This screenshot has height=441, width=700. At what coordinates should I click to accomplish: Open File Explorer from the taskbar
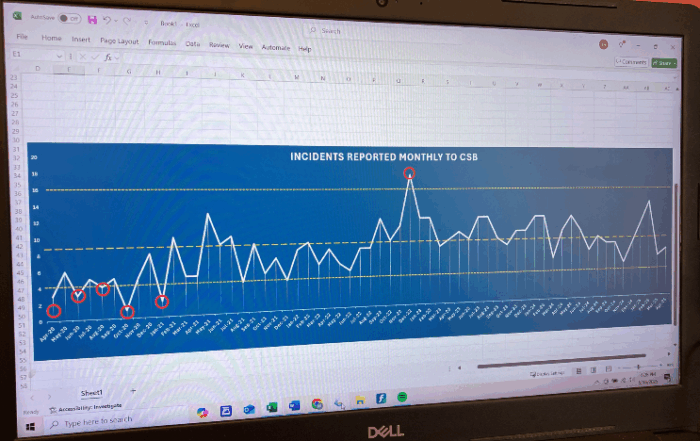point(360,400)
